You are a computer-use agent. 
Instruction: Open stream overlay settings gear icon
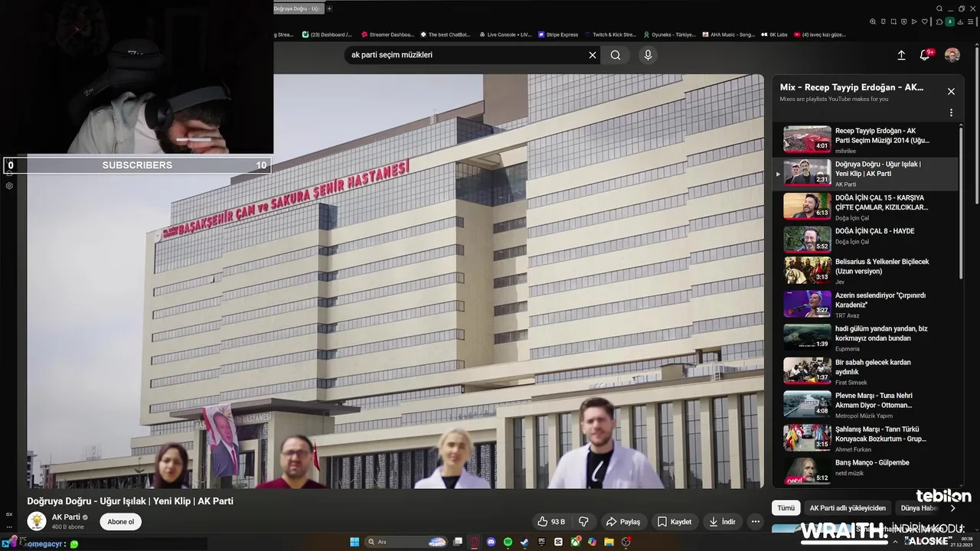pos(9,185)
